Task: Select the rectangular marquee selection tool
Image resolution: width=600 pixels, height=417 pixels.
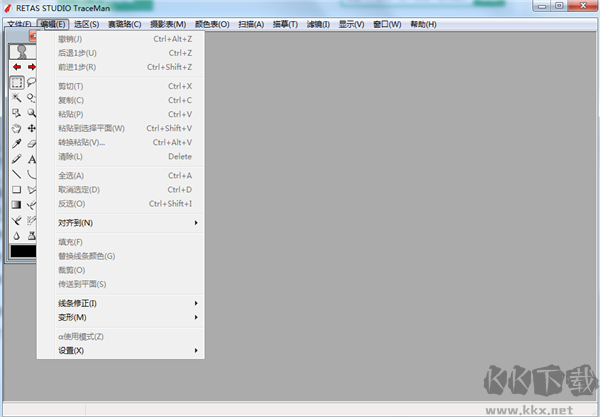Action: [16, 82]
